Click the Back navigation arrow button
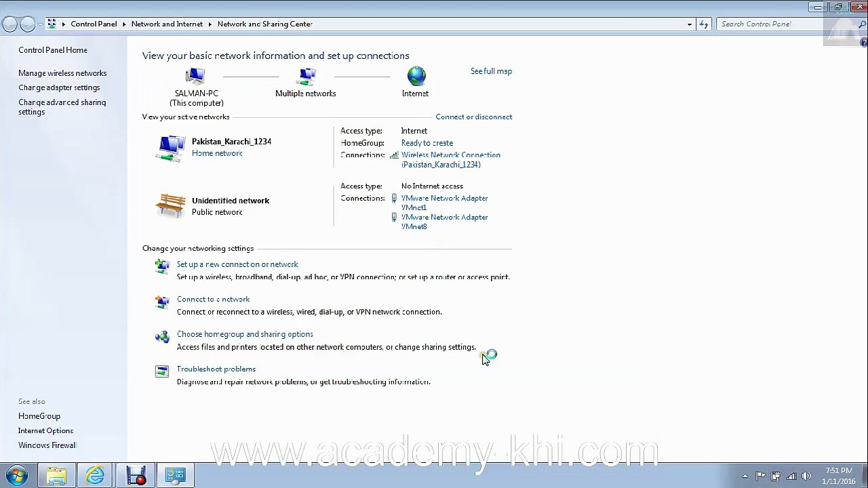 (9, 24)
